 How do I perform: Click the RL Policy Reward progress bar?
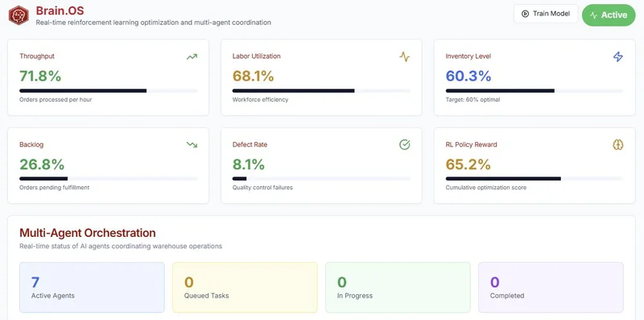point(535,178)
